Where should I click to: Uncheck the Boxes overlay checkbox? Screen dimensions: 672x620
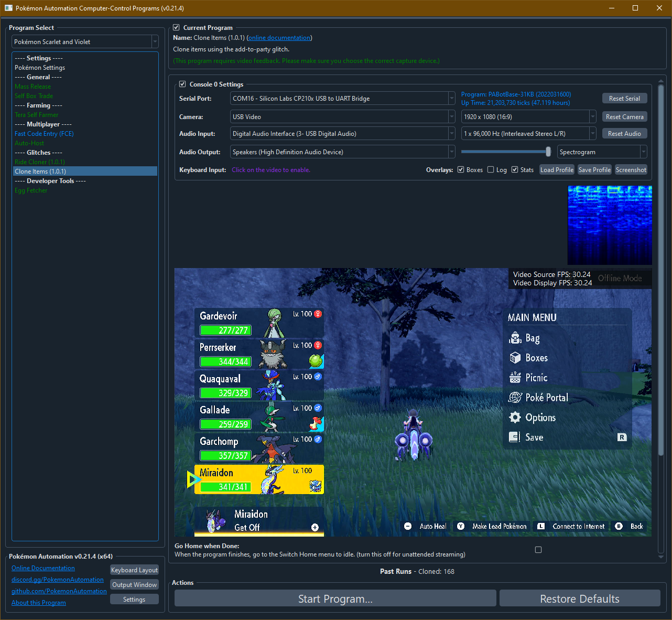tap(461, 170)
